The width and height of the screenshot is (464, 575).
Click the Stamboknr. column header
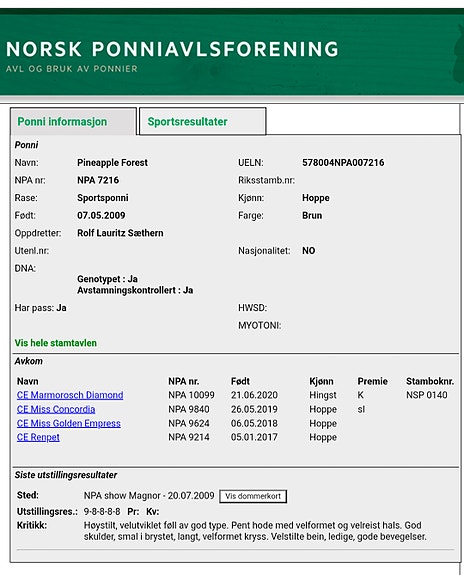430,381
